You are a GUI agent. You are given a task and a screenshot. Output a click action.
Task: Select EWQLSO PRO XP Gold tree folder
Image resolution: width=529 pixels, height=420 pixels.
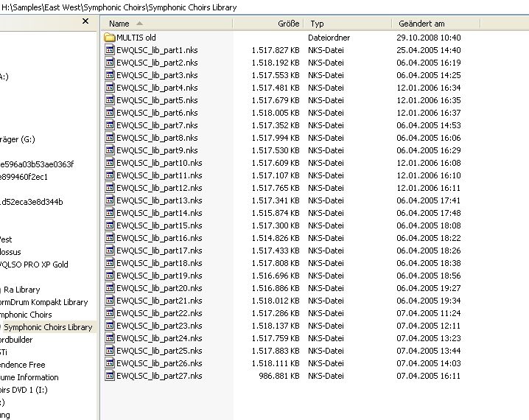tap(34, 265)
